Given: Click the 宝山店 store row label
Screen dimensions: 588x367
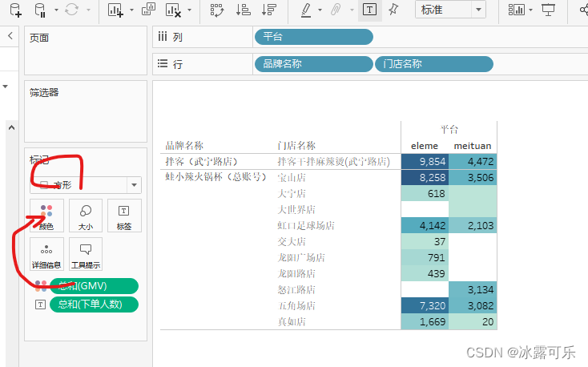Looking at the screenshot, I should [x=292, y=178].
